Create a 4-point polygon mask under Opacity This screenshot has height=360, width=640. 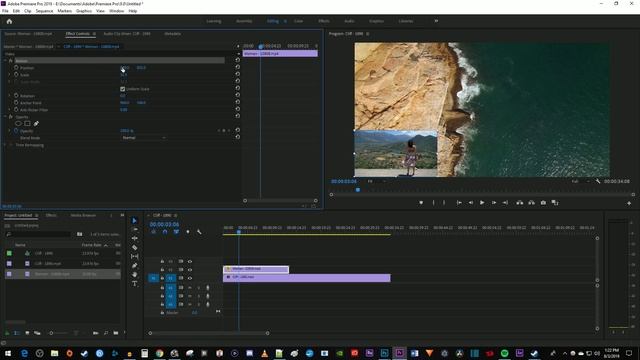pyautogui.click(x=27, y=123)
